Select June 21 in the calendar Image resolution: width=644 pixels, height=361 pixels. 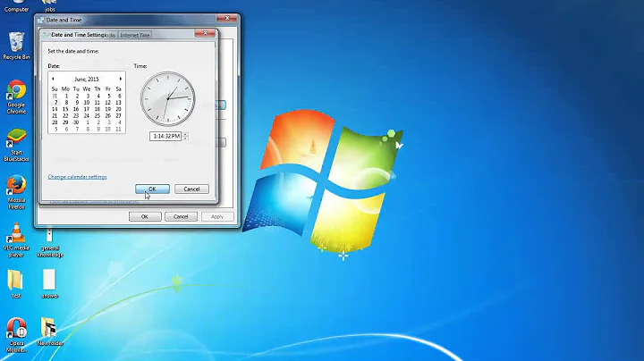tap(55, 115)
